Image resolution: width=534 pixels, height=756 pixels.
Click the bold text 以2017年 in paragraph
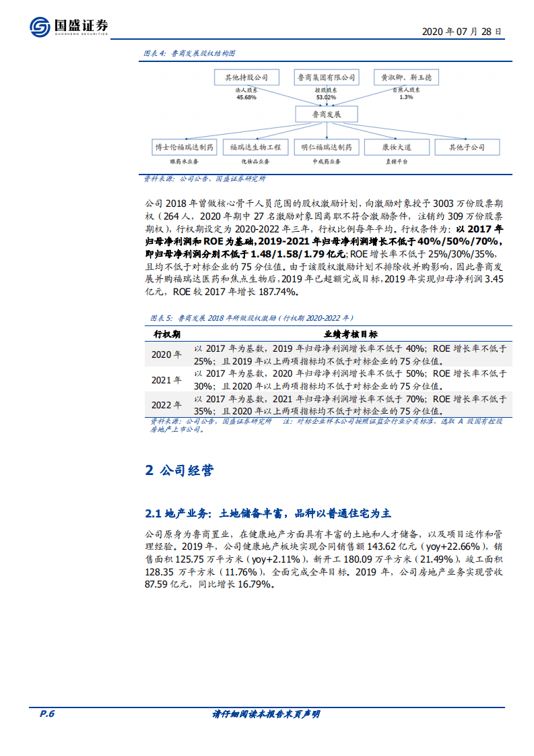(479, 229)
